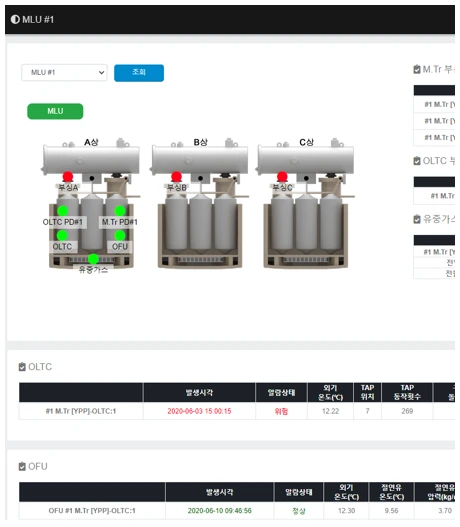Click the red 부싱C status indicator
460x527 pixels.
pyautogui.click(x=282, y=176)
